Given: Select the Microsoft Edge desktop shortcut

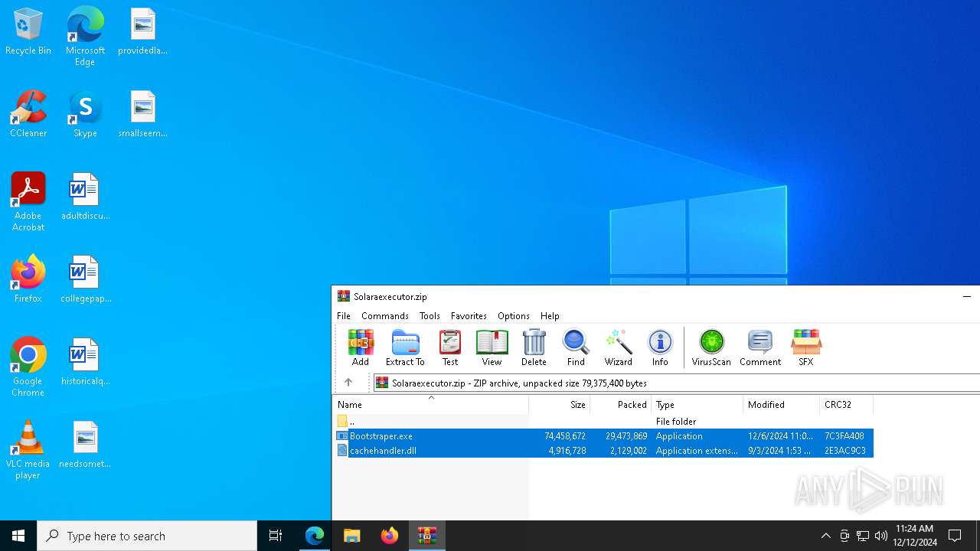Looking at the screenshot, I should (x=85, y=37).
